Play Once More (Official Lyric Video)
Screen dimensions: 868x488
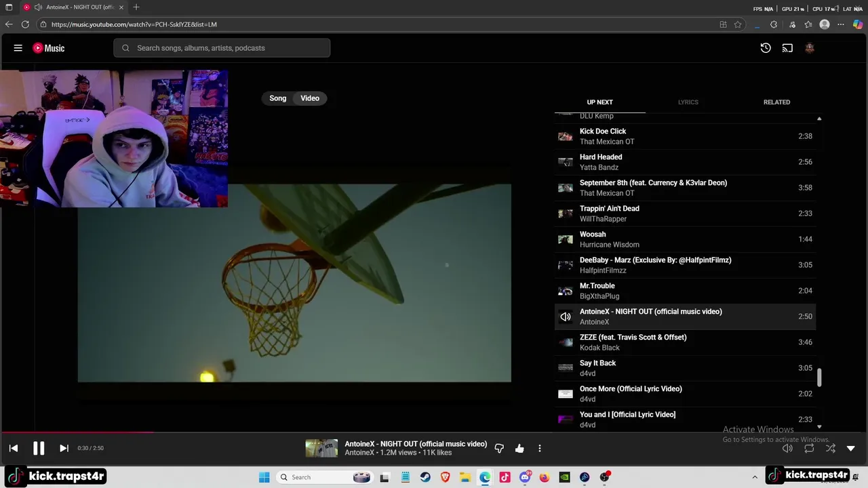click(685, 394)
